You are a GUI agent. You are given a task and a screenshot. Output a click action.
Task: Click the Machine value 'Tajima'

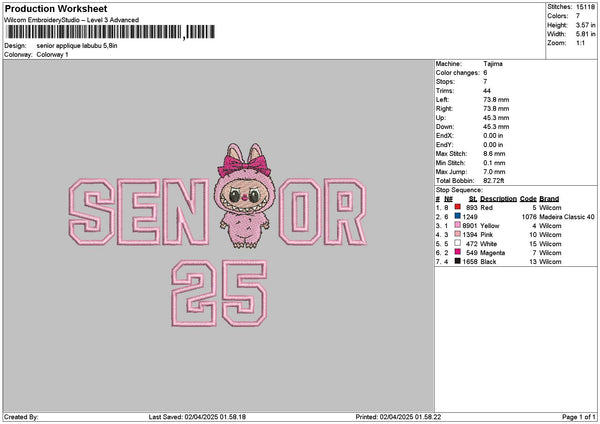pyautogui.click(x=493, y=64)
